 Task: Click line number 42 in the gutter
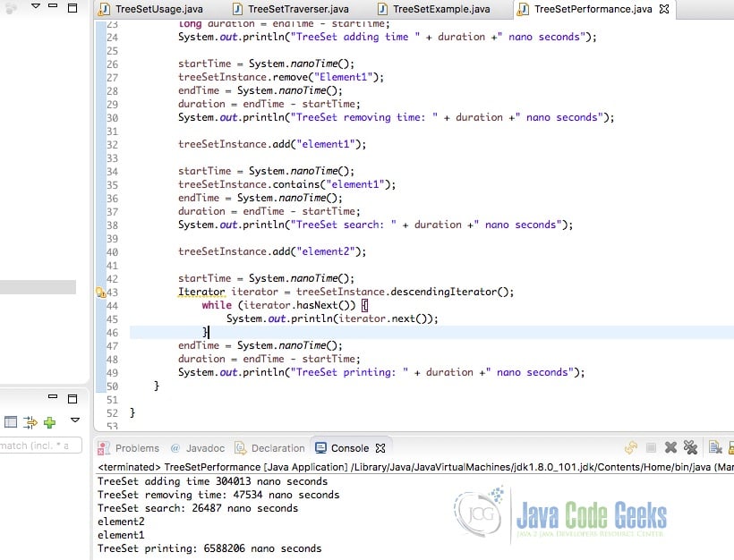[113, 279]
